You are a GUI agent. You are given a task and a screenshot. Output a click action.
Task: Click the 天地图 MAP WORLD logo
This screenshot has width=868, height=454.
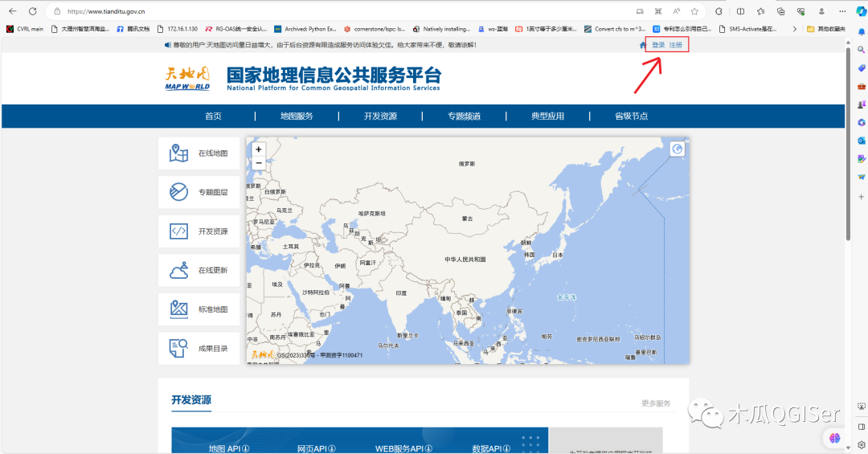point(187,79)
